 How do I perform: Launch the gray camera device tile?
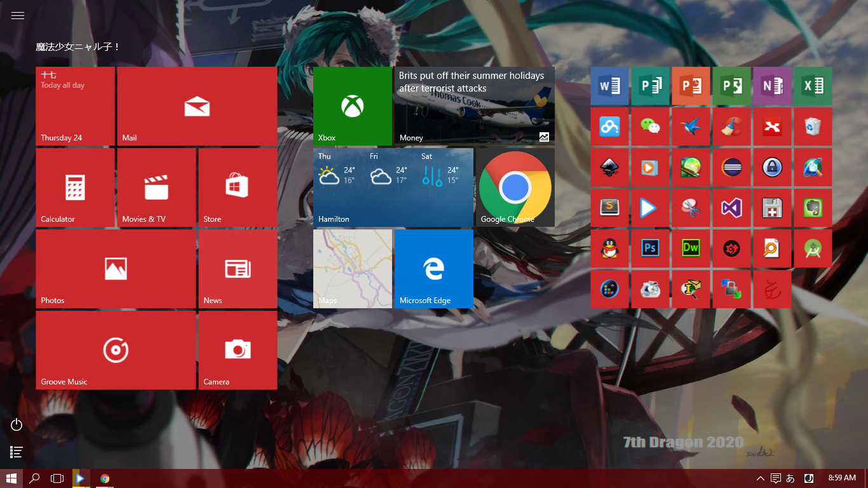[x=650, y=289]
